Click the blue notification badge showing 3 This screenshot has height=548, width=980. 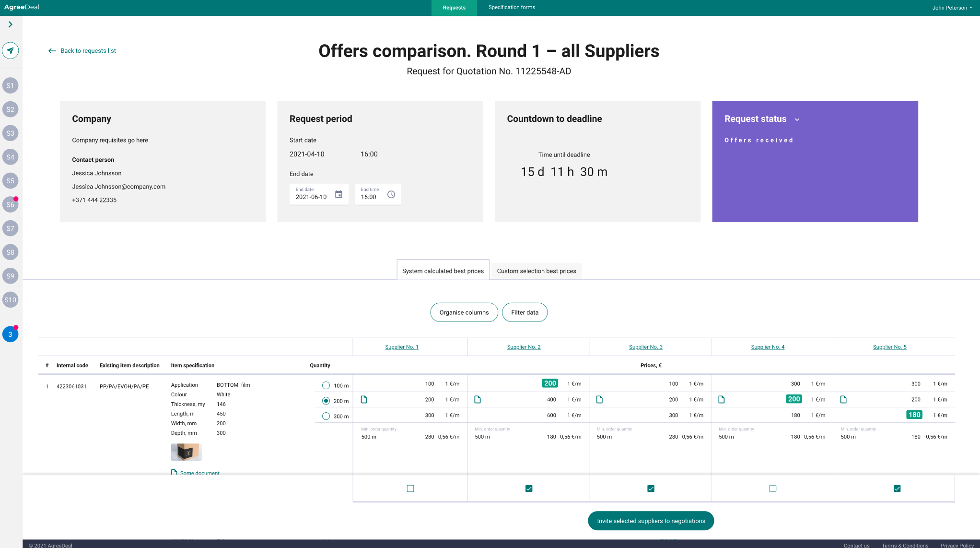(x=10, y=334)
